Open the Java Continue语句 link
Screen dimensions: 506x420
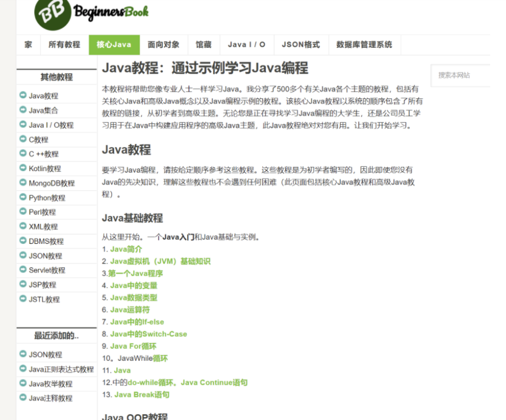214,383
